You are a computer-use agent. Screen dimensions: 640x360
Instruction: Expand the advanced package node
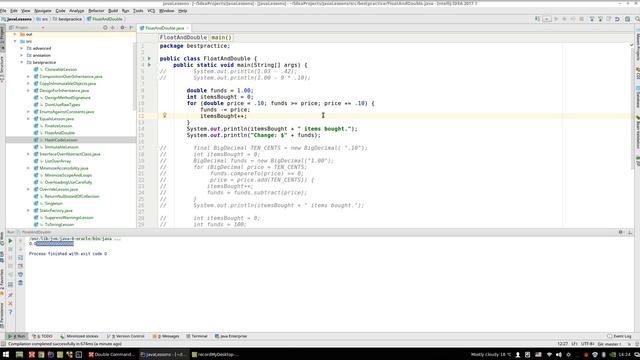pos(22,48)
